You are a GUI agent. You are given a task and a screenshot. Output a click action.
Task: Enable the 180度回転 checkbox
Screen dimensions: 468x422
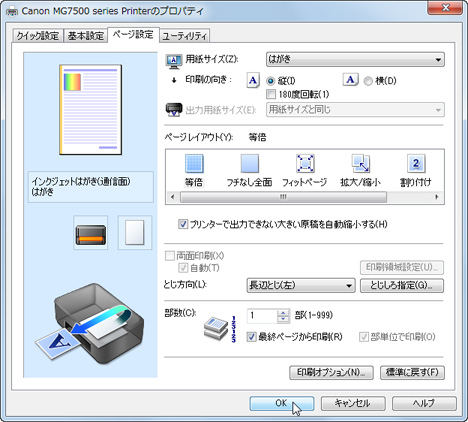271,94
